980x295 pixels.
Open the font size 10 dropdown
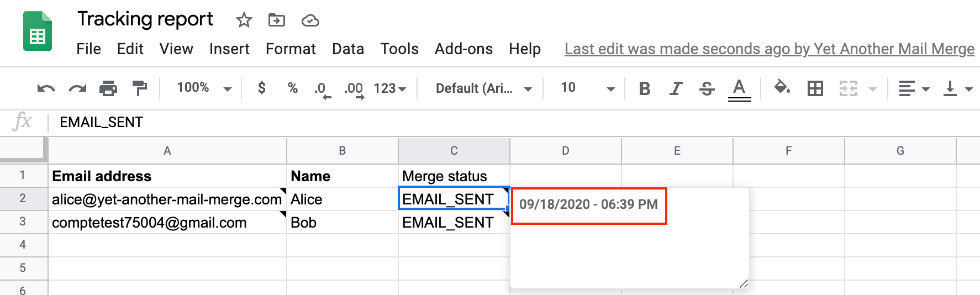point(587,88)
